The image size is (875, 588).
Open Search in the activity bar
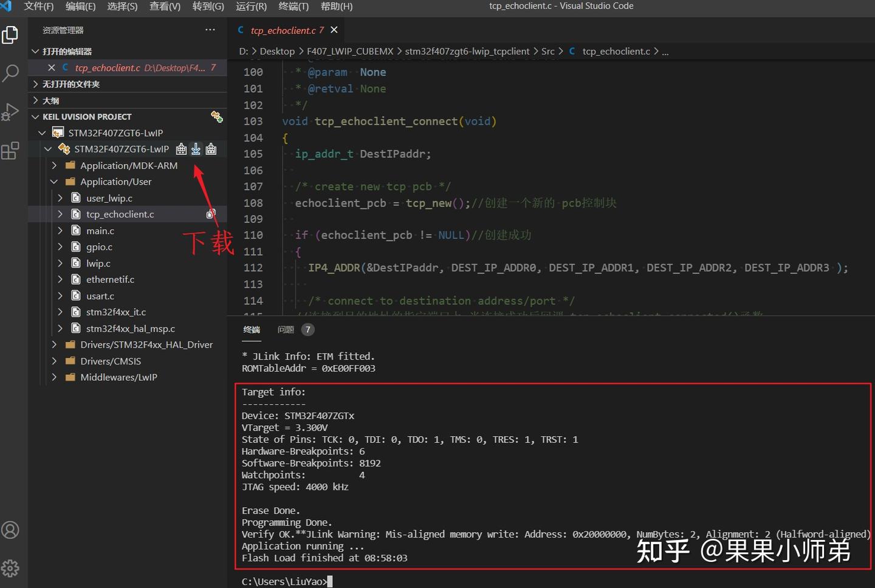tap(10, 73)
